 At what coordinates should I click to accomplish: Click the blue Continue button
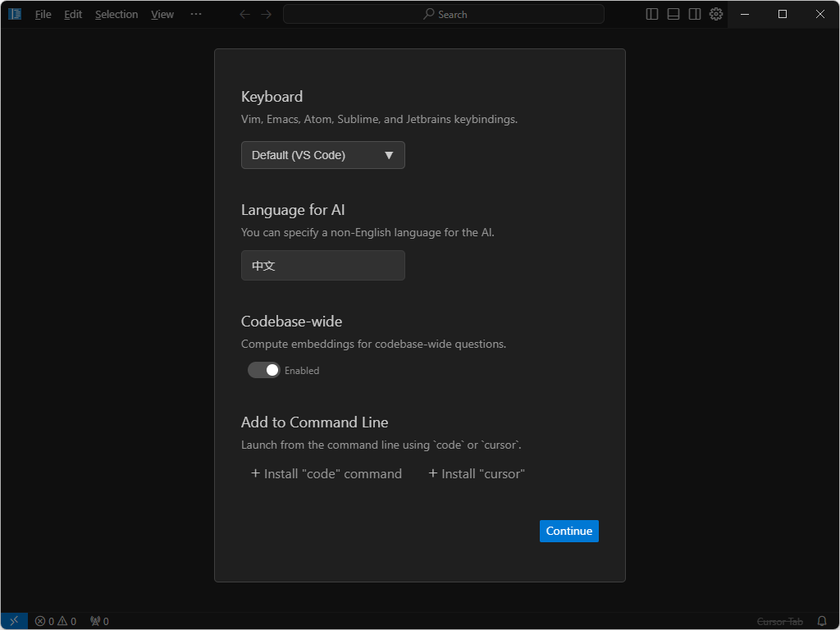tap(569, 532)
